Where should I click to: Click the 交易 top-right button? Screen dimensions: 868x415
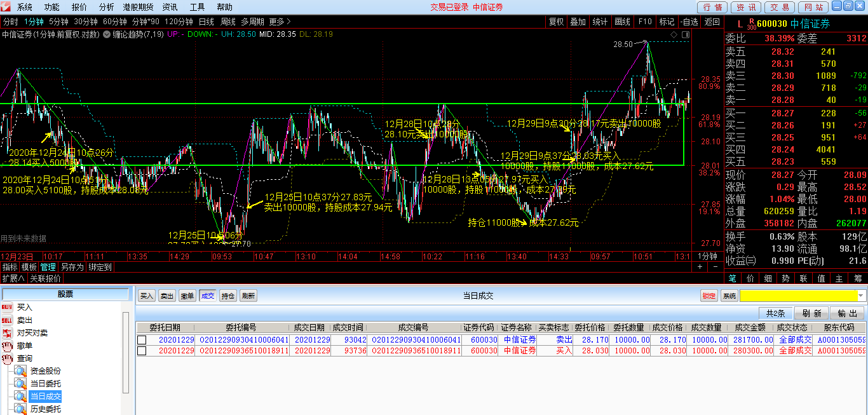click(780, 7)
